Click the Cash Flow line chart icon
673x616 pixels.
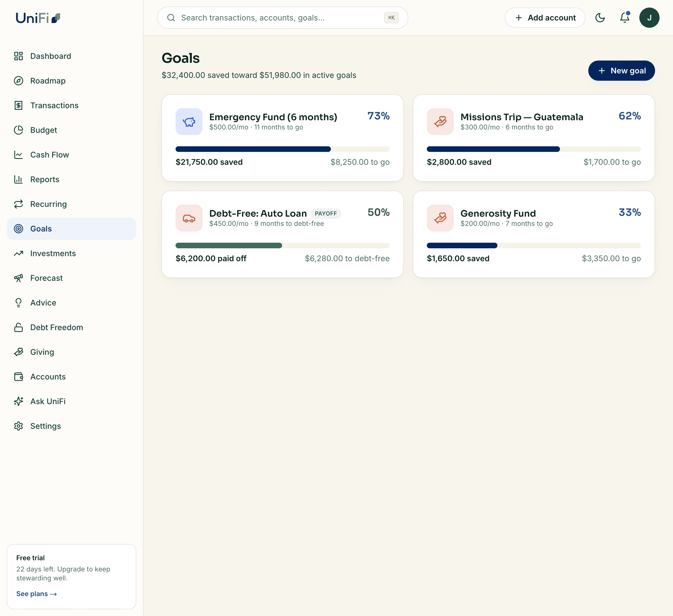18,155
